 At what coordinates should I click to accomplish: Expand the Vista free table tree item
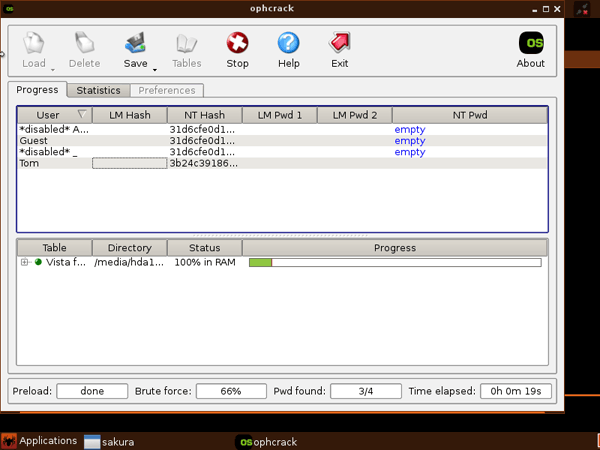pos(24,263)
